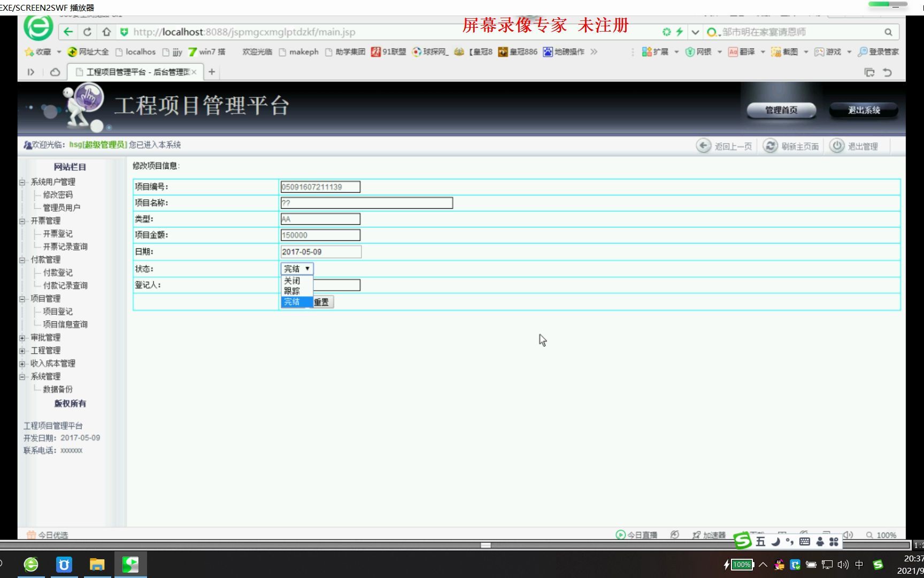Click the 退出管理 power icon
Image resolution: width=924 pixels, height=578 pixels.
(836, 146)
